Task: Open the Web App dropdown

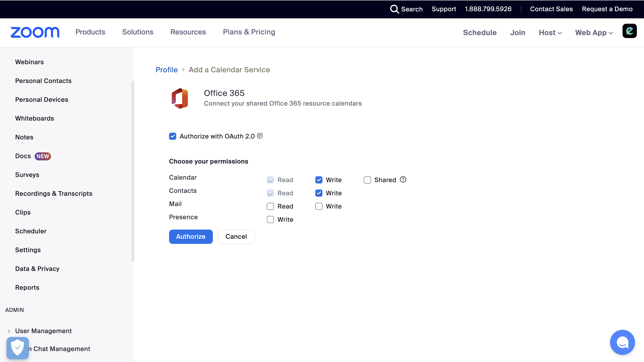Action: coord(594,32)
